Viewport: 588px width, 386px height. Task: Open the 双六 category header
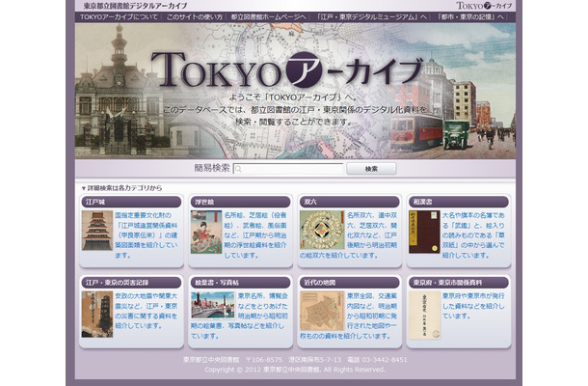[x=350, y=202]
